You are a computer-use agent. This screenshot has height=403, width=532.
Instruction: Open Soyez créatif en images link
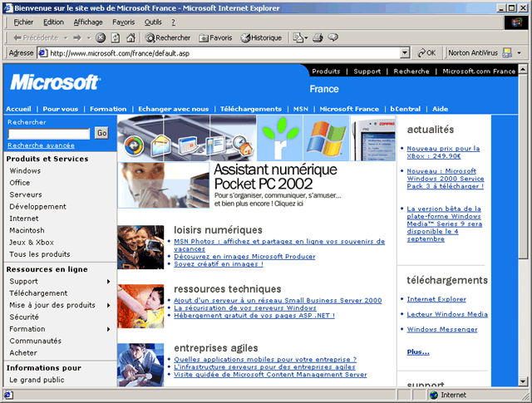click(219, 264)
